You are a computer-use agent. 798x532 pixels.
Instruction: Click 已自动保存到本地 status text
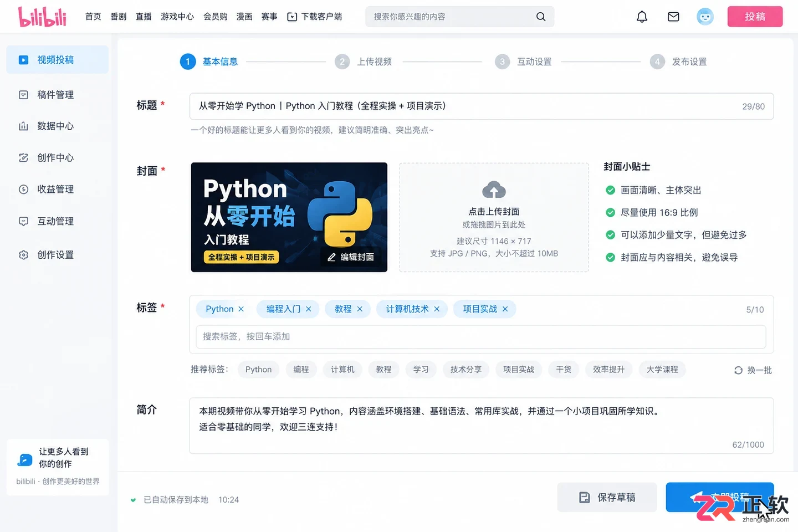coord(176,500)
